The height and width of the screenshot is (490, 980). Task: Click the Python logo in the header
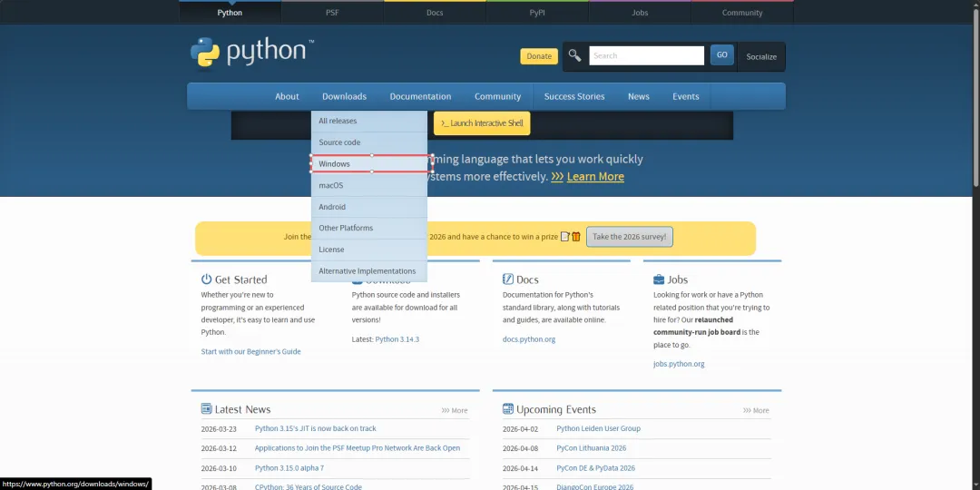(252, 53)
